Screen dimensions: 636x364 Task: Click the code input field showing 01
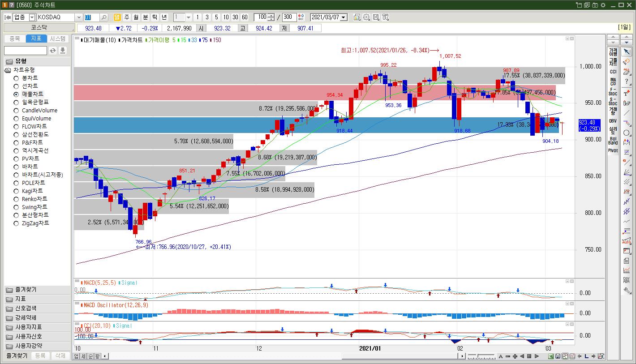pyautogui.click(x=91, y=17)
